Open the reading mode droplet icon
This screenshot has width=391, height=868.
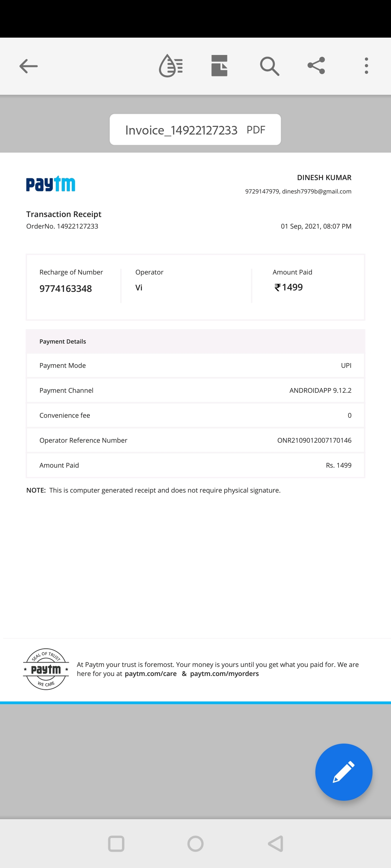(x=171, y=66)
